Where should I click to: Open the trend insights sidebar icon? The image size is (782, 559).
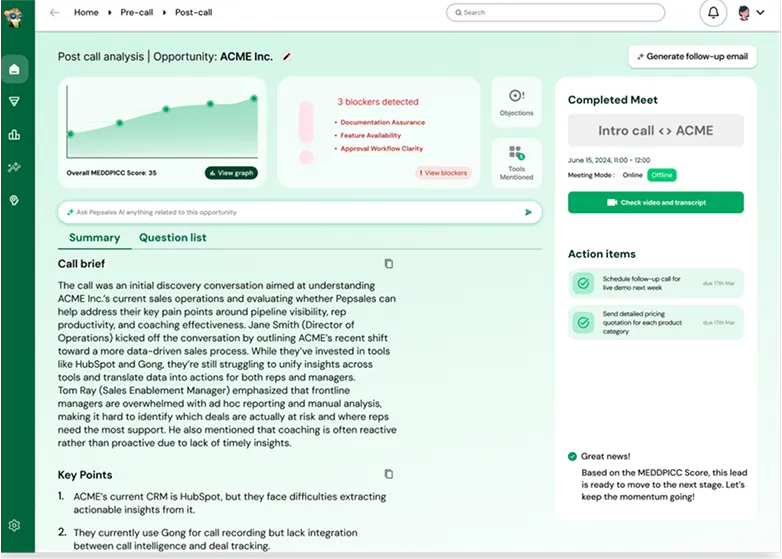tap(14, 168)
